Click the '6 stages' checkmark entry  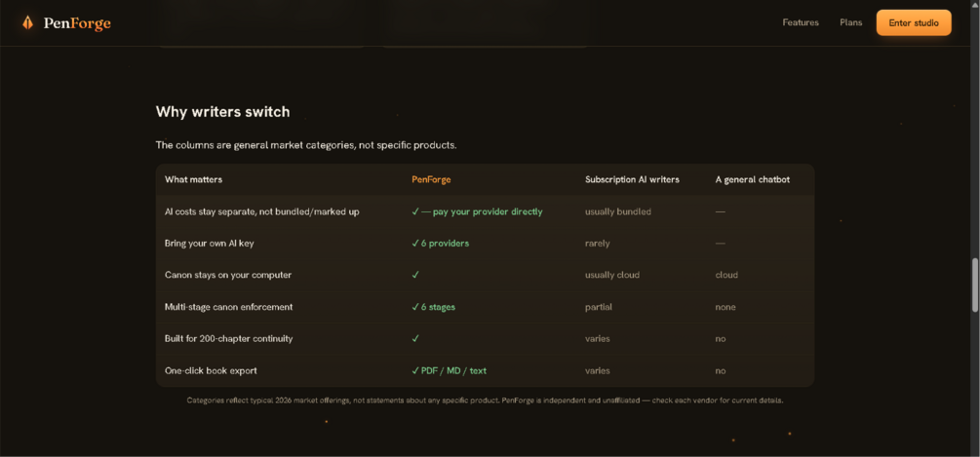(x=433, y=307)
